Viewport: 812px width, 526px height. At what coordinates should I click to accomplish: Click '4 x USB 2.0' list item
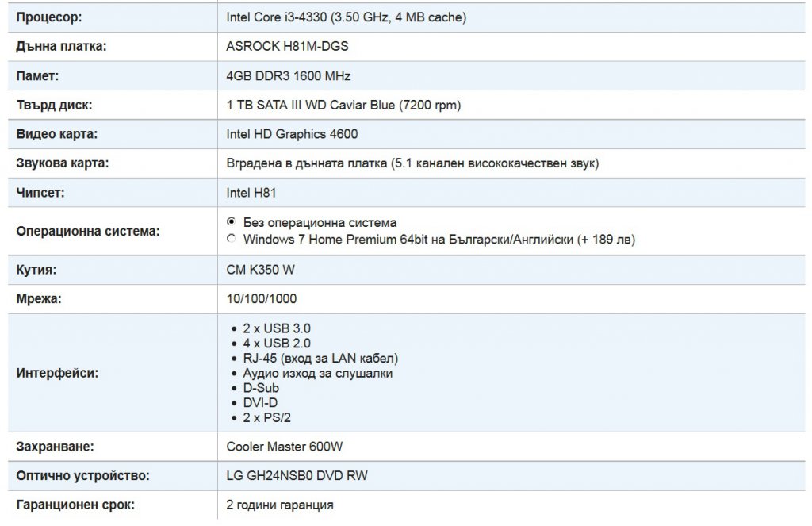coord(277,343)
